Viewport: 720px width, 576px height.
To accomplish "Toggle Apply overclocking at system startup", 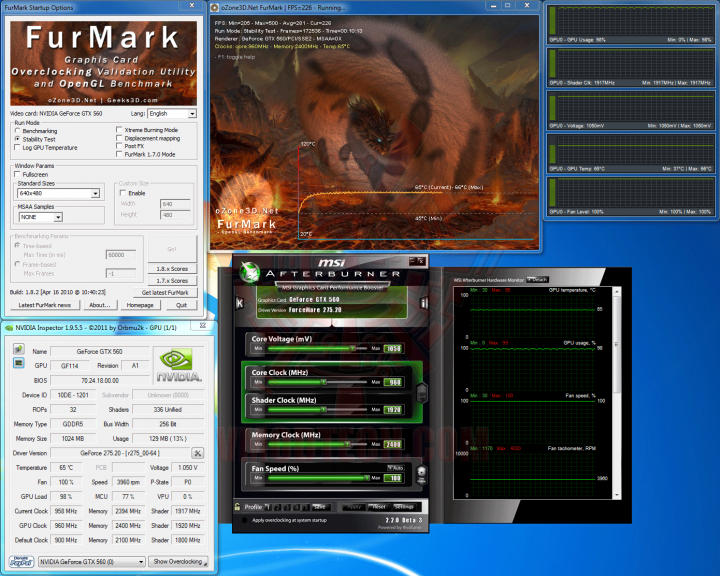I will [244, 520].
